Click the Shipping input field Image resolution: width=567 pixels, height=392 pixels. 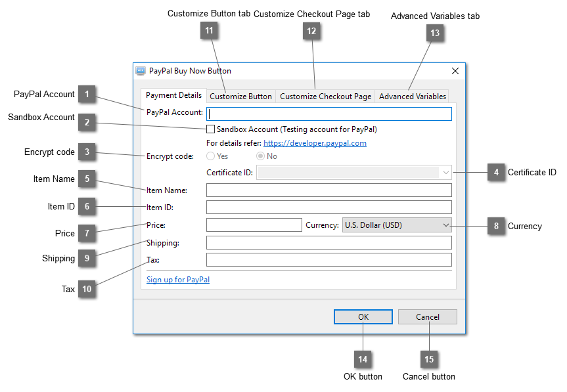click(x=329, y=242)
